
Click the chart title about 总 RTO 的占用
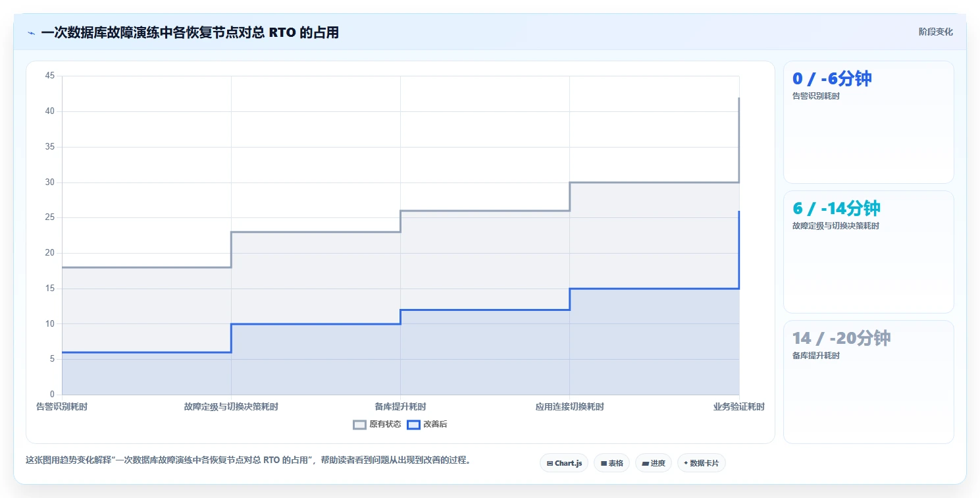click(190, 32)
